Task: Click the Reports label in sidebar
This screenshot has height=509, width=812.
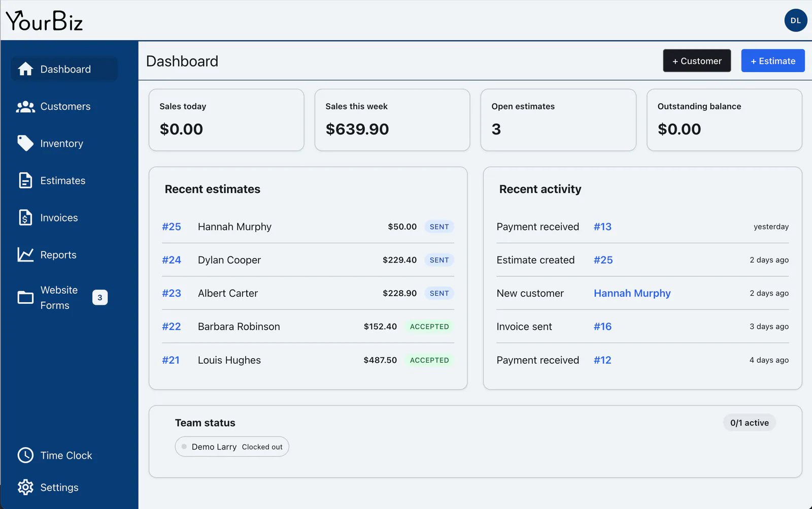Action: (x=58, y=255)
